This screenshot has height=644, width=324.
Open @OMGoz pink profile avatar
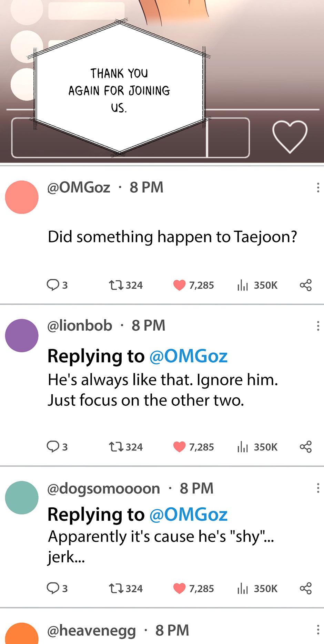coord(22,197)
